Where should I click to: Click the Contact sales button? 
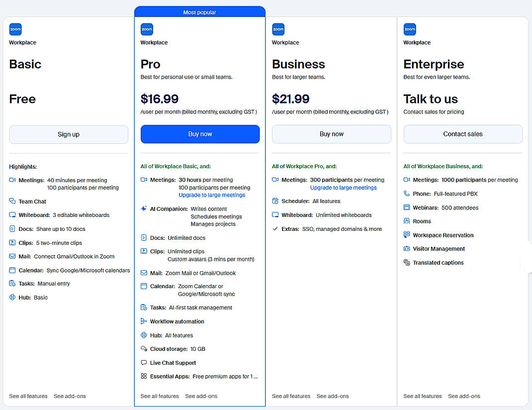(463, 134)
